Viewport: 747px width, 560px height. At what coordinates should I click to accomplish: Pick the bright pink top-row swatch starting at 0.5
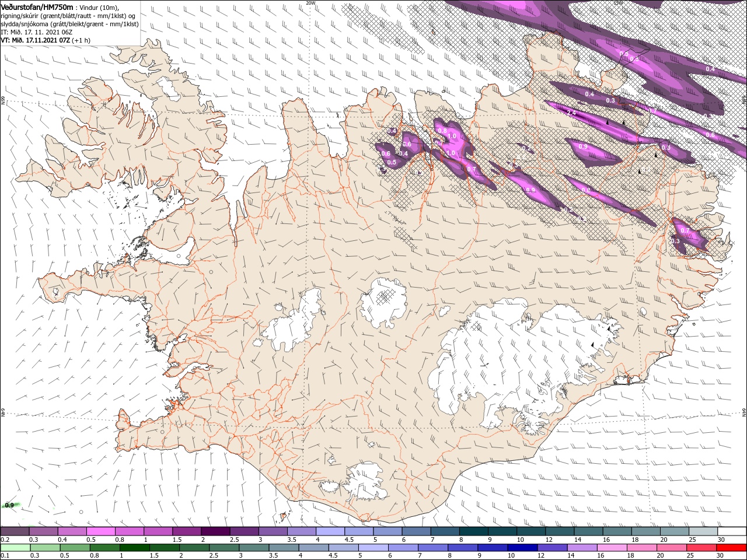100,531
